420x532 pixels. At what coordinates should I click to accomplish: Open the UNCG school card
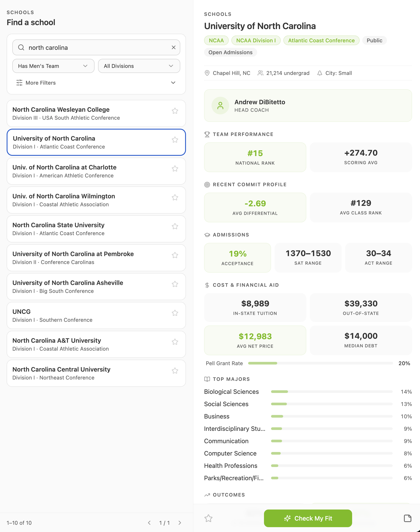pos(96,316)
